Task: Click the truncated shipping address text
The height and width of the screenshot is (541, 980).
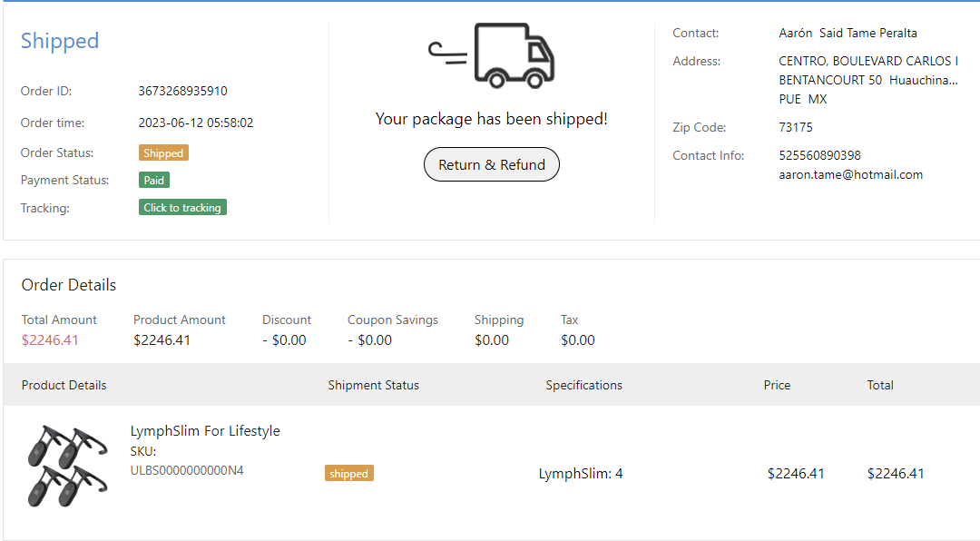Action: click(867, 80)
